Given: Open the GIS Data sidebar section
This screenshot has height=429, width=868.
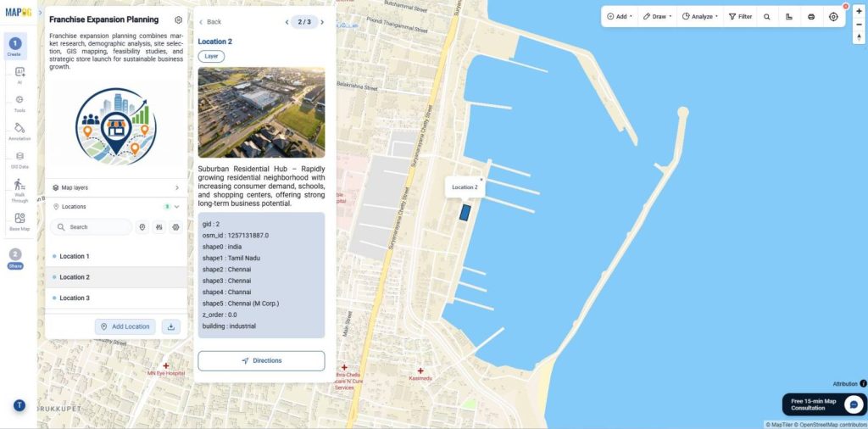Looking at the screenshot, I should click(19, 160).
